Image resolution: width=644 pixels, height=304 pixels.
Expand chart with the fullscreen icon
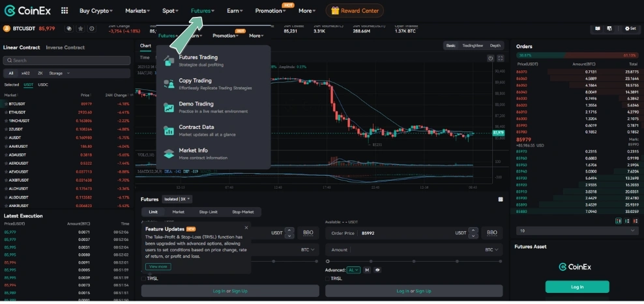(x=500, y=58)
